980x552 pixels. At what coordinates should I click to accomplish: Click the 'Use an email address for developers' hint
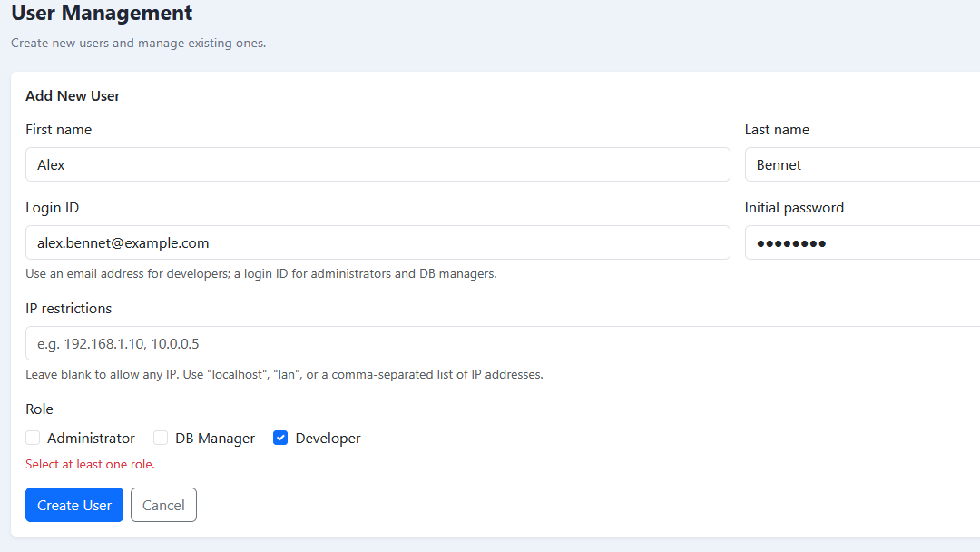pos(261,274)
